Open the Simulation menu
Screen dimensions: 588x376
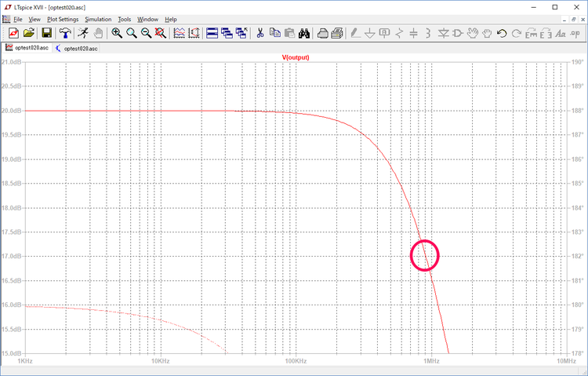pyautogui.click(x=98, y=19)
